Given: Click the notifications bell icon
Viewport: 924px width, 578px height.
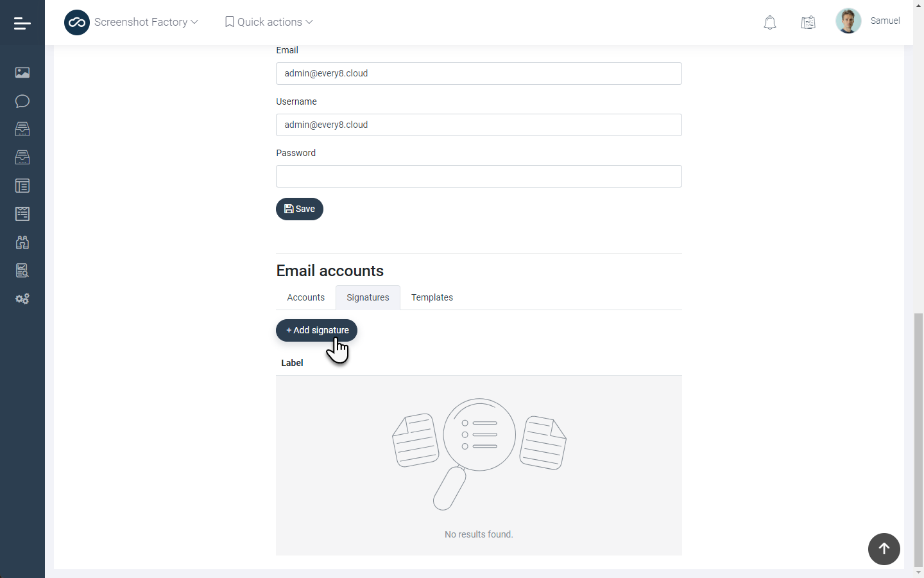Looking at the screenshot, I should click(769, 22).
